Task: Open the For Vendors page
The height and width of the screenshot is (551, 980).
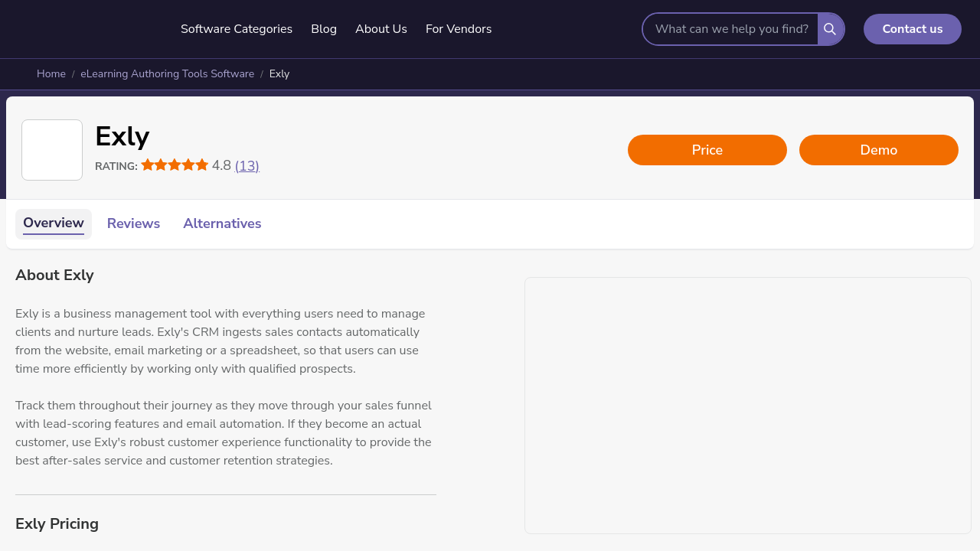Action: point(459,29)
